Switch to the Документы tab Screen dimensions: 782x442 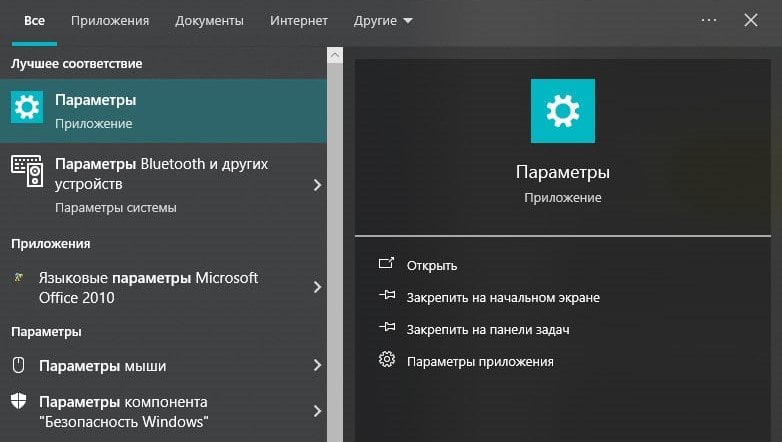[x=209, y=21]
